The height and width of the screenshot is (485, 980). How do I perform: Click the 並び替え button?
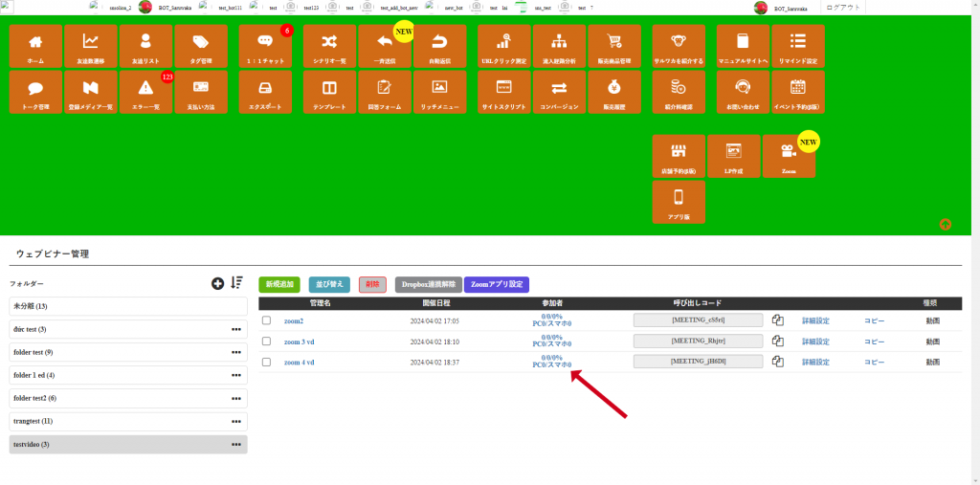[x=329, y=284]
